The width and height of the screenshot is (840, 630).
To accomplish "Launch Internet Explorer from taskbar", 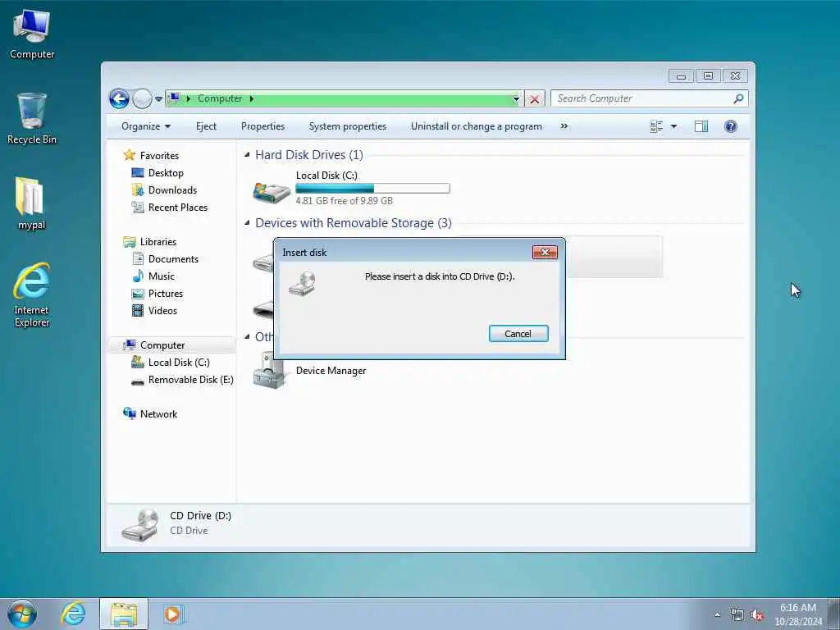I will coord(73,614).
